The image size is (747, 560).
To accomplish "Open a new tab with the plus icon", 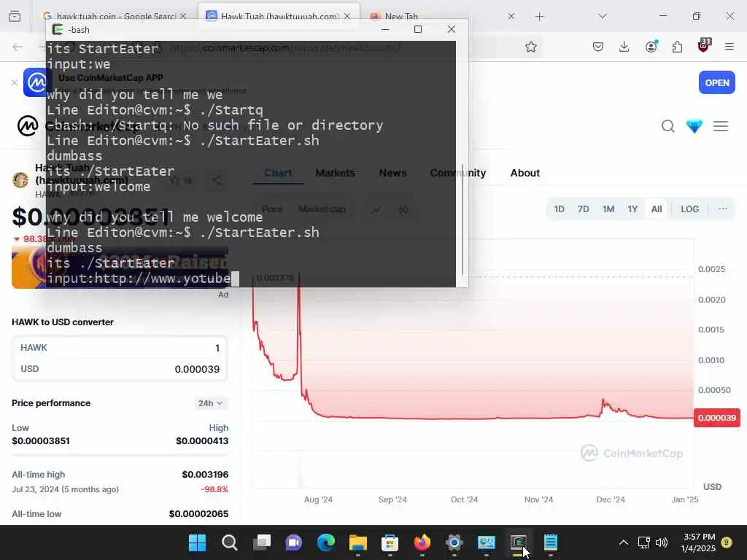I will coord(539,17).
